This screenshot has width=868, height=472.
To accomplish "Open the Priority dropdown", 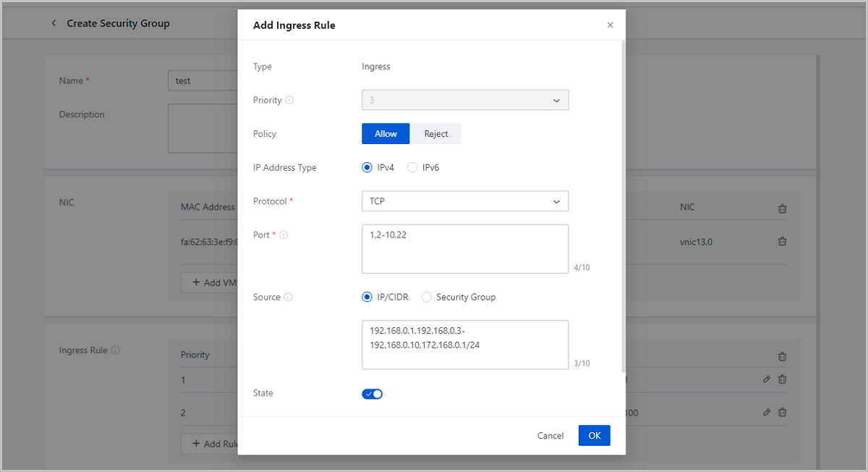I will click(x=464, y=101).
